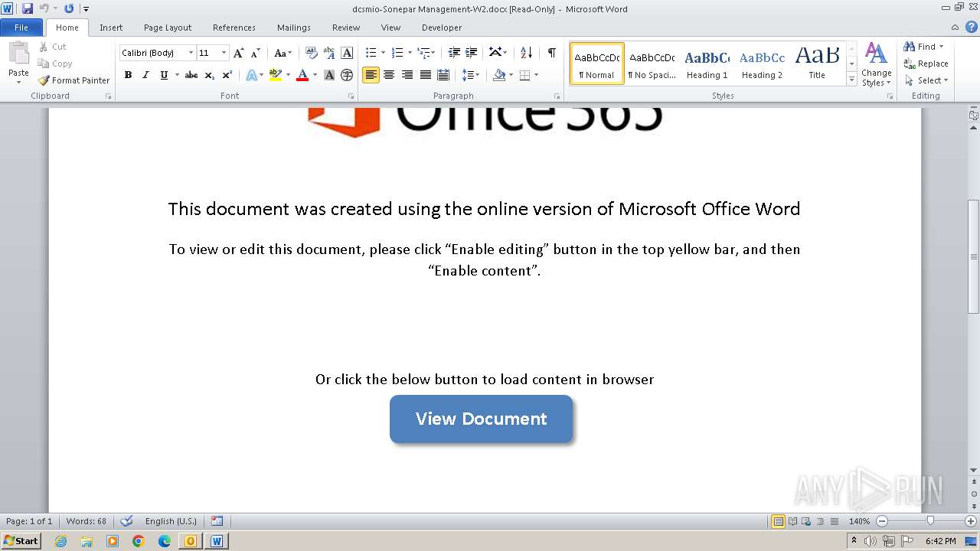
Task: Click Words: 68 count in status bar
Action: pos(86,521)
